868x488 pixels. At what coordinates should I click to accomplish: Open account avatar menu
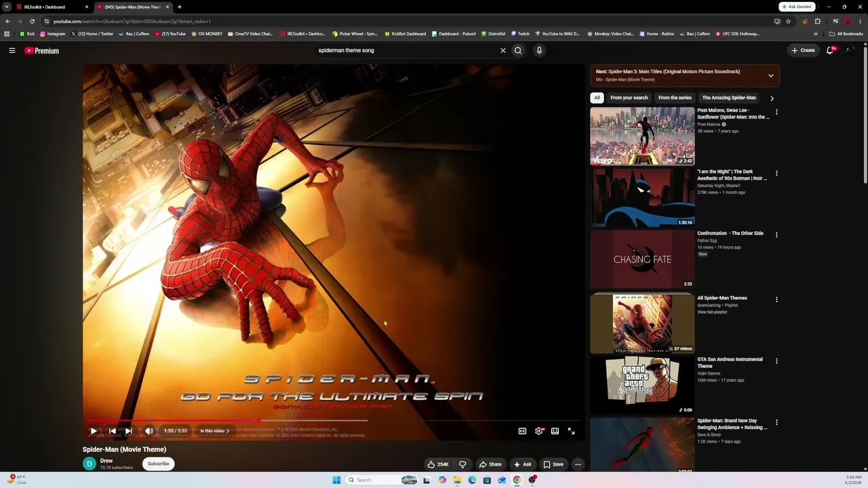(850, 50)
